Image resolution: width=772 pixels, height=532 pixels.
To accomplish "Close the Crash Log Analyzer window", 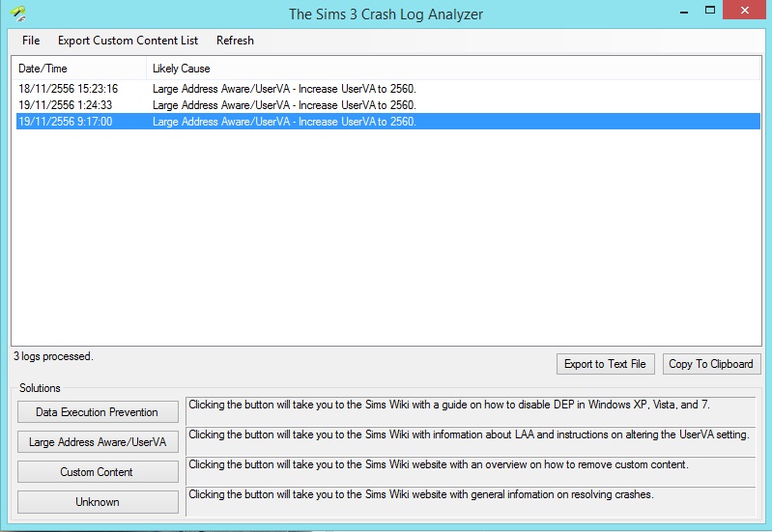I will 744,10.
